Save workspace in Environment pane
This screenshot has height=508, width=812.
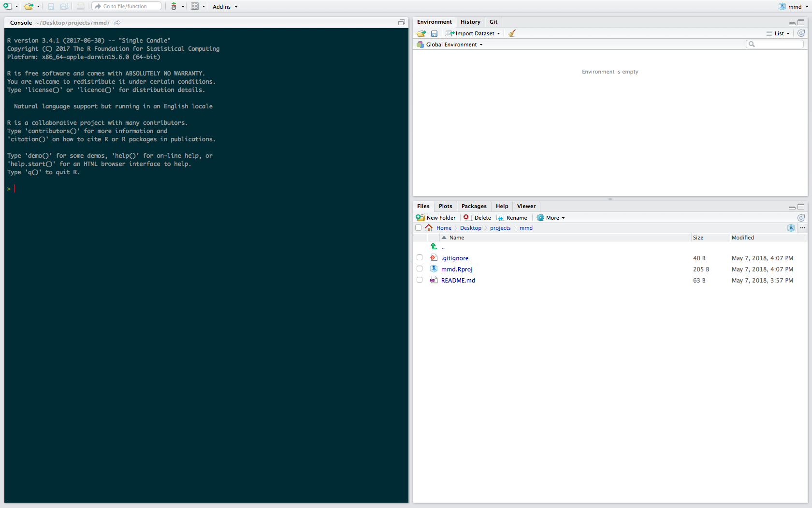[x=434, y=33]
